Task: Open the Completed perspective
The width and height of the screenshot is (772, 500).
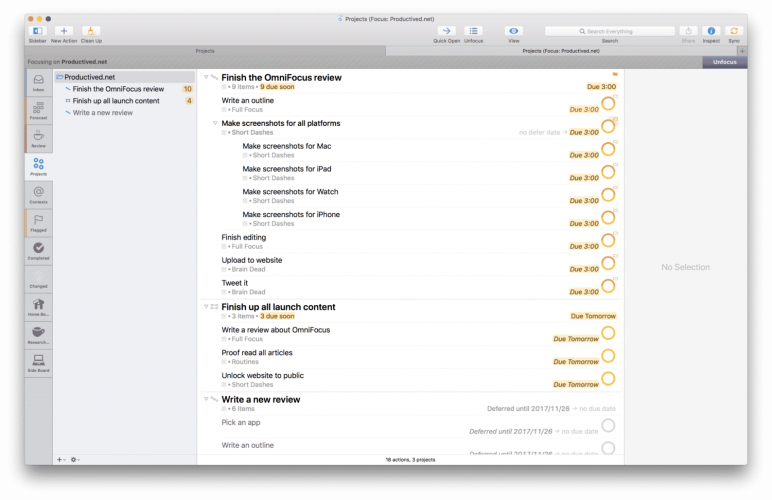Action: 38,251
